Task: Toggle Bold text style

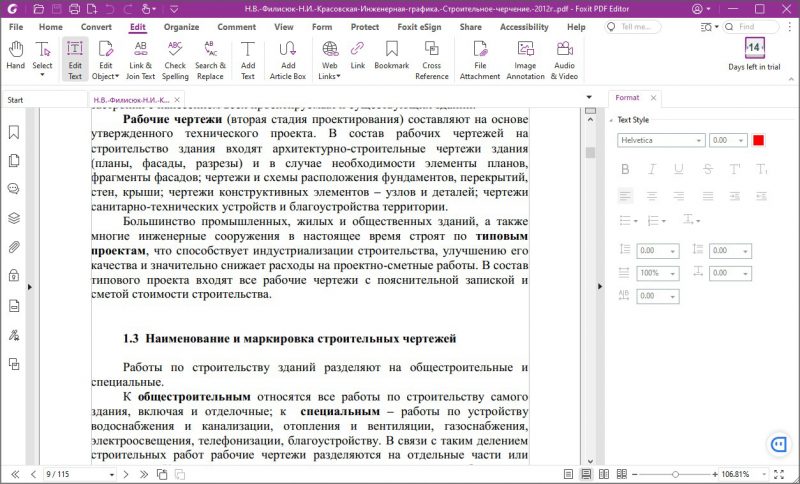Action: point(625,169)
